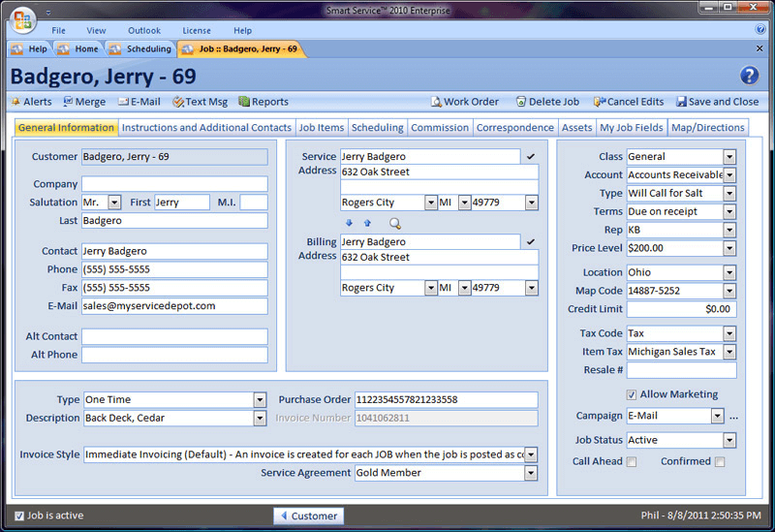Open the Map/Directions tab
Viewport: 775px width, 532px height.
(708, 128)
